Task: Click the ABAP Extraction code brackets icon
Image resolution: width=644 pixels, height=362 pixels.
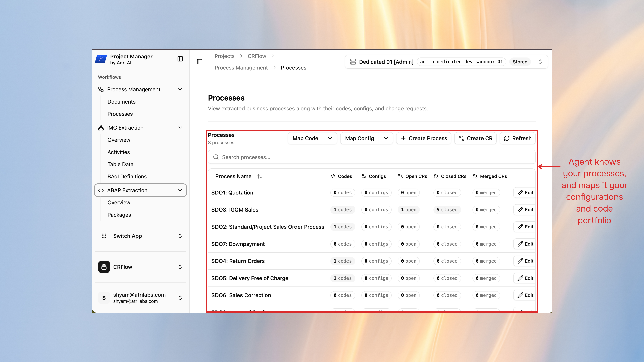Action: [x=101, y=190]
